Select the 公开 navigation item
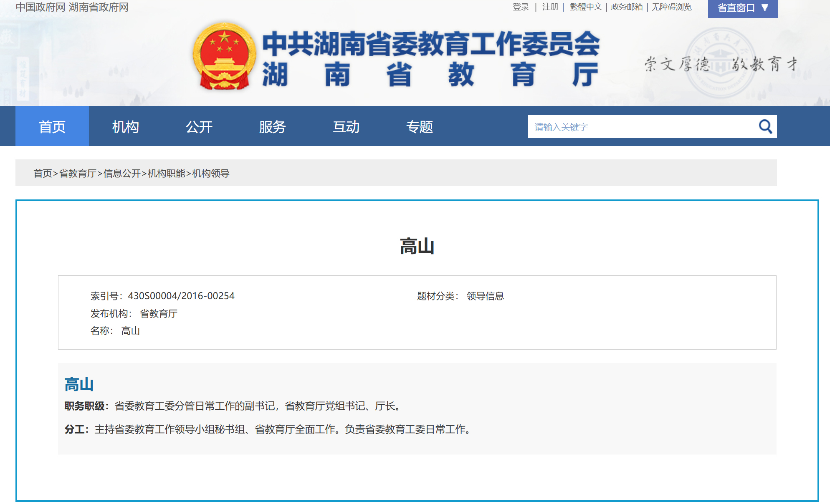The image size is (830, 504). click(x=199, y=126)
